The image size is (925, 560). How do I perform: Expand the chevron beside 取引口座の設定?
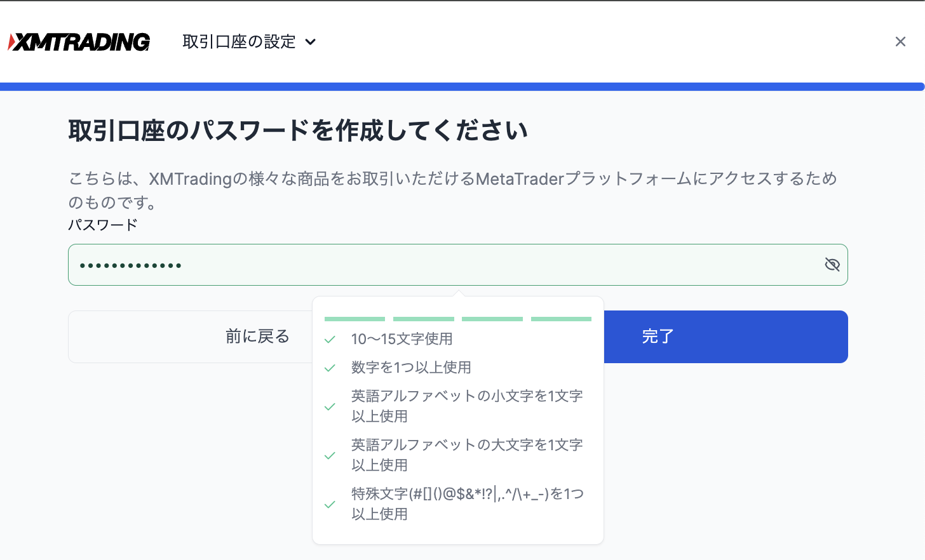pos(311,42)
